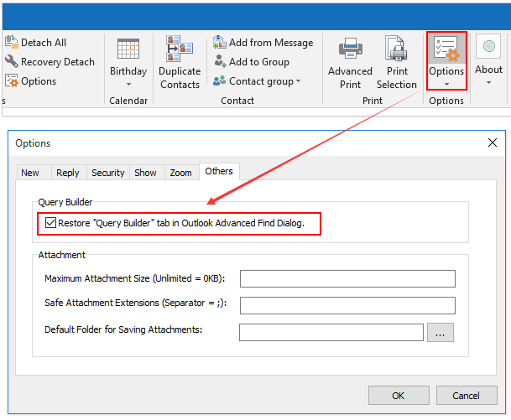Image resolution: width=511 pixels, height=420 pixels.
Task: Toggle Restore Query Builder tab checkbox
Action: (x=51, y=224)
